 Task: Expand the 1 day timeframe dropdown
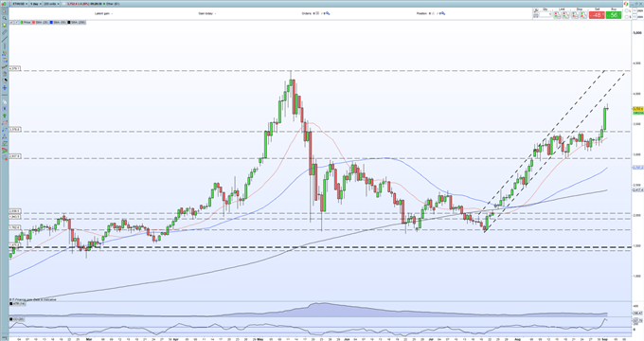click(x=36, y=4)
